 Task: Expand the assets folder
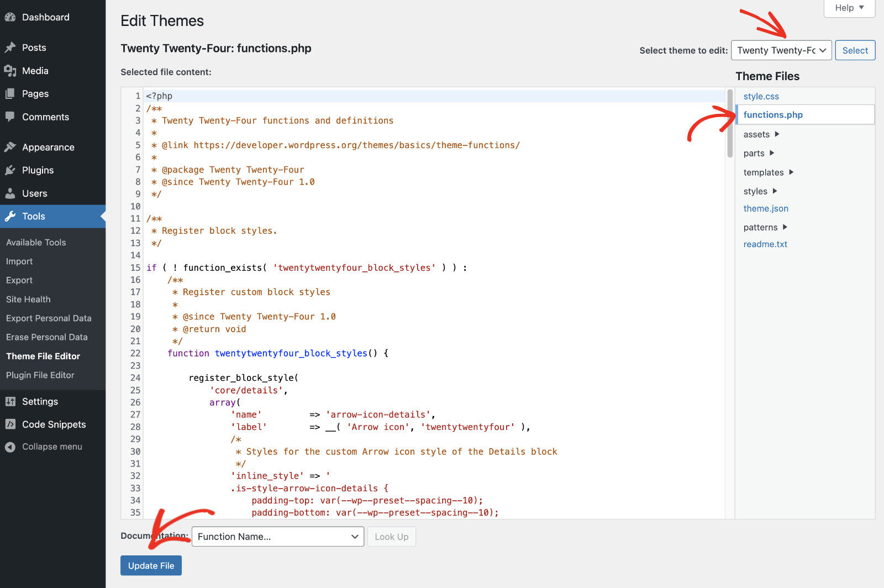coord(761,134)
